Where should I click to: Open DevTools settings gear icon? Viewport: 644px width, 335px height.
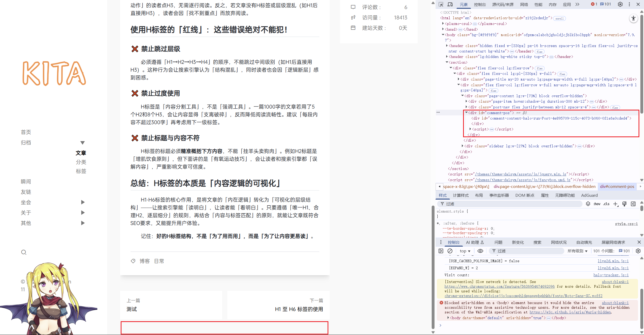[x=620, y=4]
